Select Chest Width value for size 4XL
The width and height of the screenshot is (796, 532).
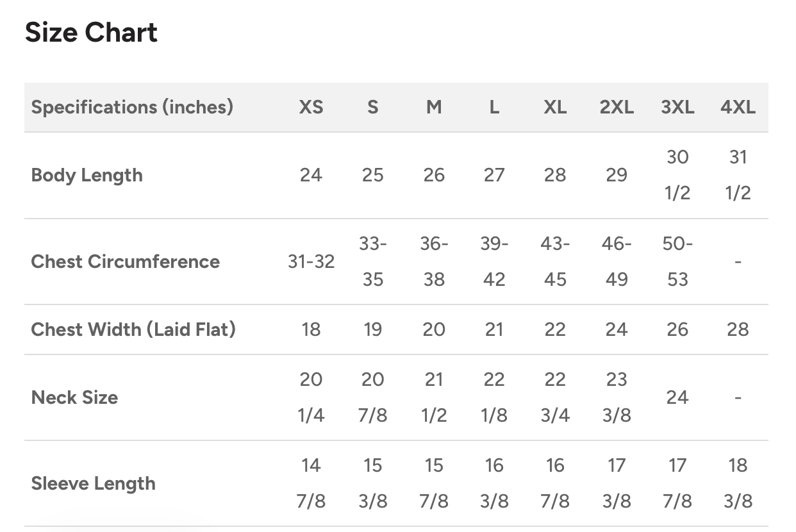click(x=738, y=329)
